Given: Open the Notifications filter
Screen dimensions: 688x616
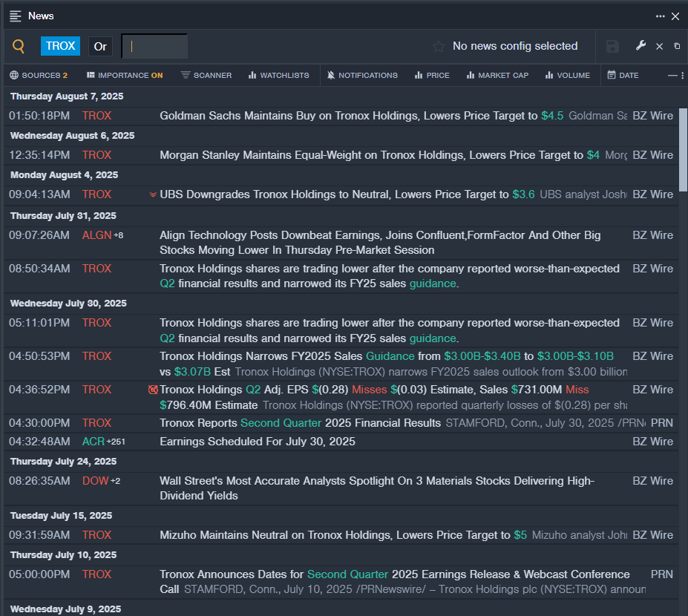Looking at the screenshot, I should coord(362,76).
